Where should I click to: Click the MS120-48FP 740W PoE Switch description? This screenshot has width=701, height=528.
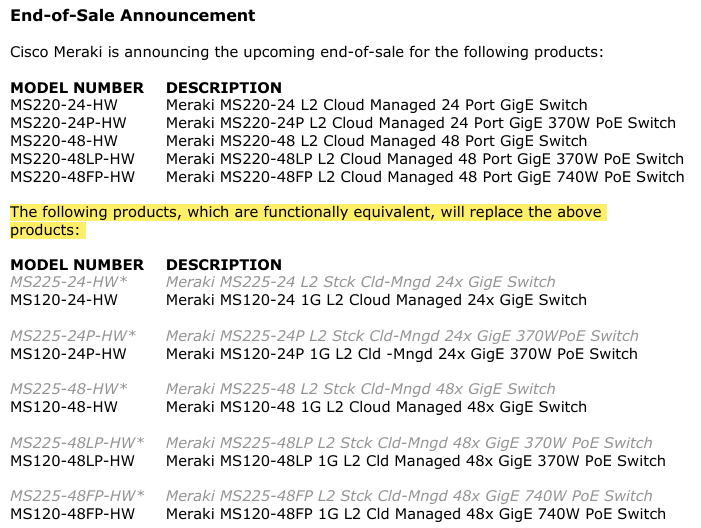(x=415, y=514)
